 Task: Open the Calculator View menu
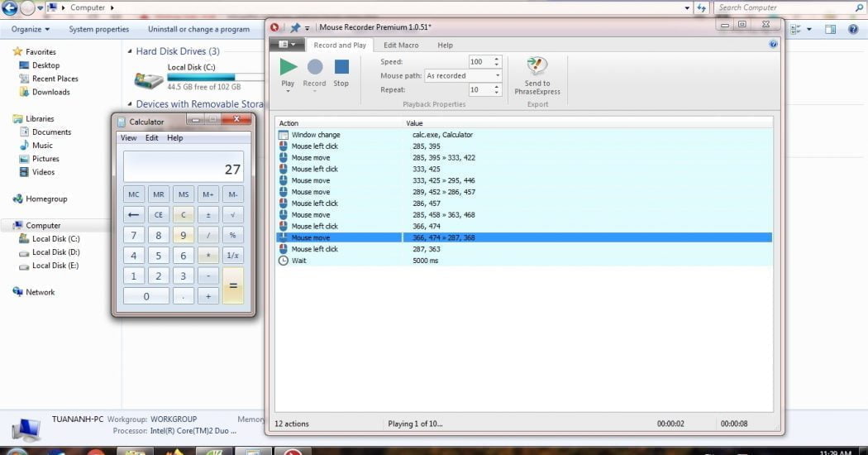tap(128, 138)
